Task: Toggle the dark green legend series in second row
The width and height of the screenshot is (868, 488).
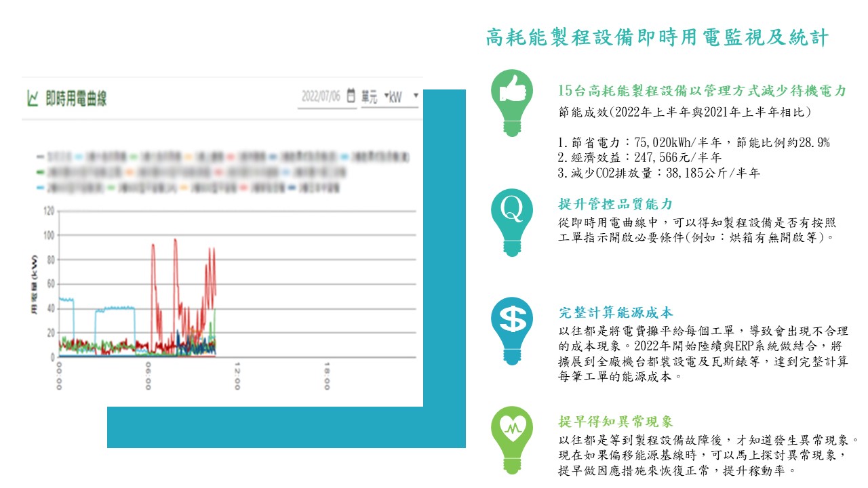Action: (x=68, y=172)
